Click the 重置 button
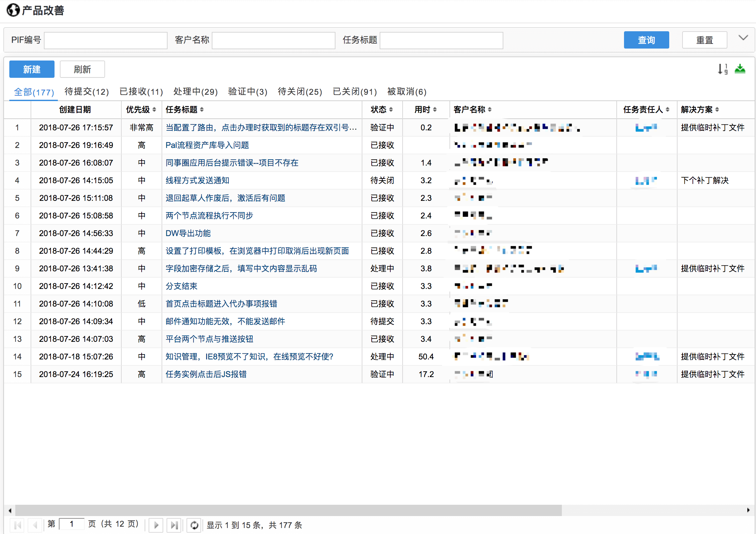Viewport: 756px width, 534px height. pos(704,40)
